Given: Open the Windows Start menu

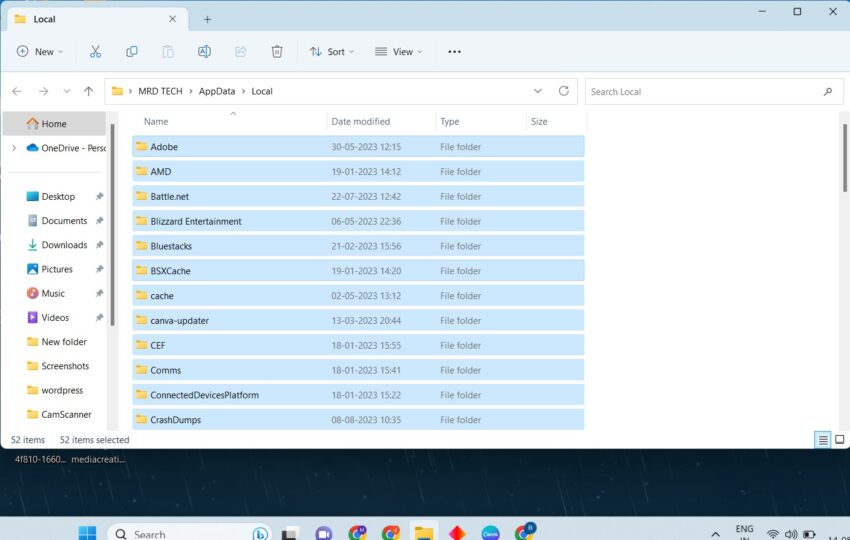Looking at the screenshot, I should point(87,533).
